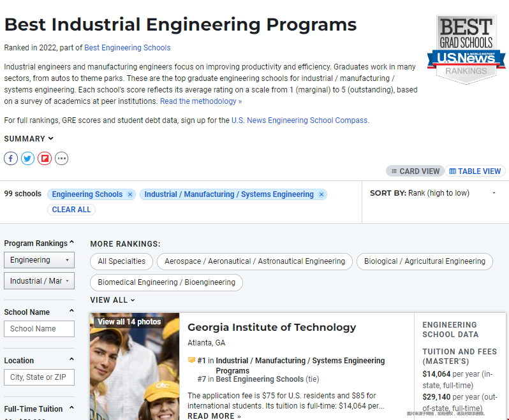Click the 99 schools count text
Viewport: 509px width, 420px height.
point(23,194)
